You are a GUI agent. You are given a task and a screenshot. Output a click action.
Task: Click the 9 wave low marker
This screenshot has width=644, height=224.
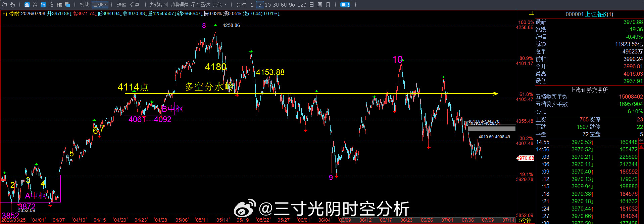331,177
